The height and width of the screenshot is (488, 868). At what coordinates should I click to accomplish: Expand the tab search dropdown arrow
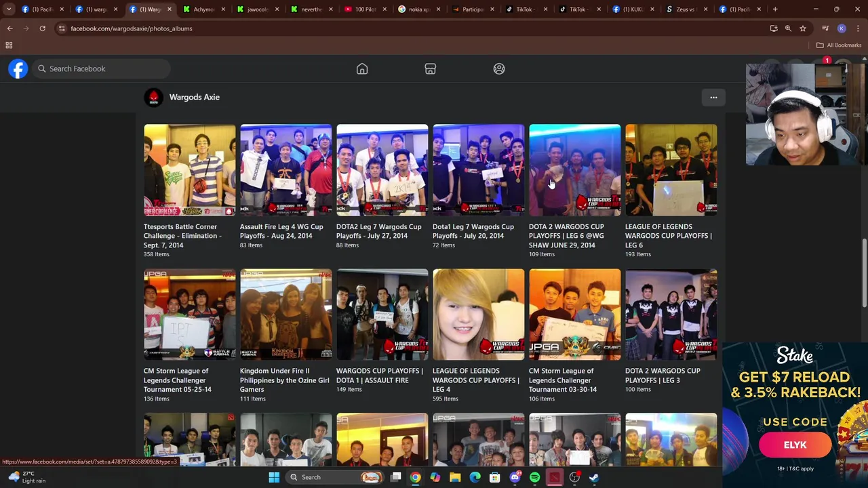9,9
